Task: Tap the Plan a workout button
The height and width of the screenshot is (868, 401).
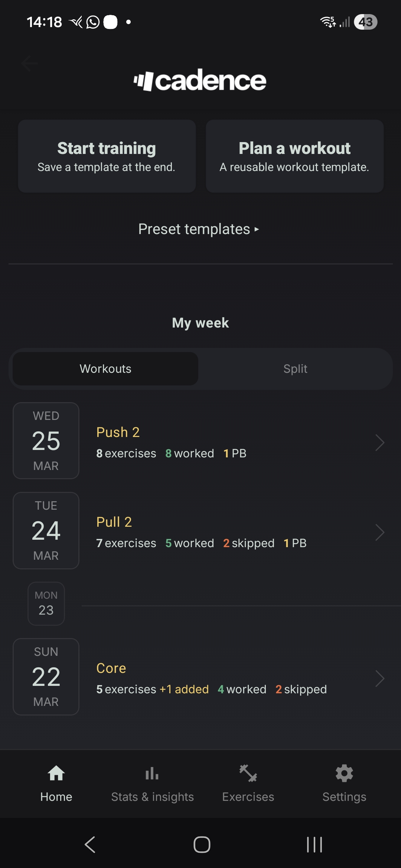Action: pos(294,156)
